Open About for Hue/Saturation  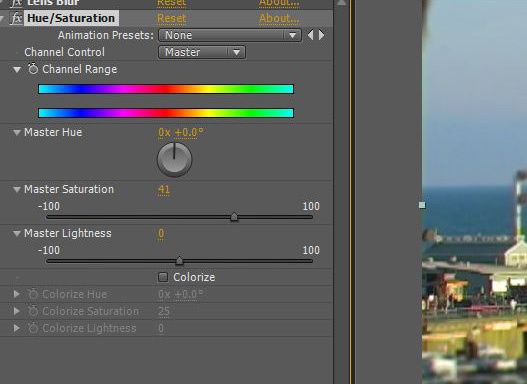[279, 18]
